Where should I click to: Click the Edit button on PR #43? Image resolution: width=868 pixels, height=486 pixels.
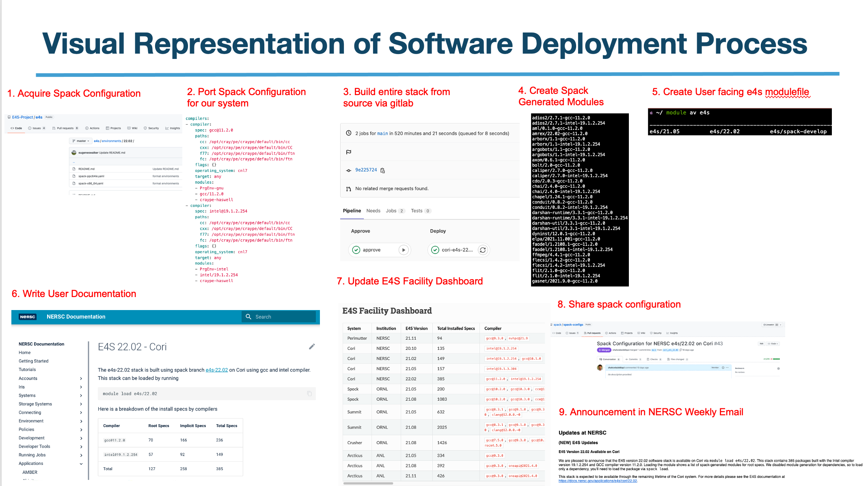pos(761,343)
